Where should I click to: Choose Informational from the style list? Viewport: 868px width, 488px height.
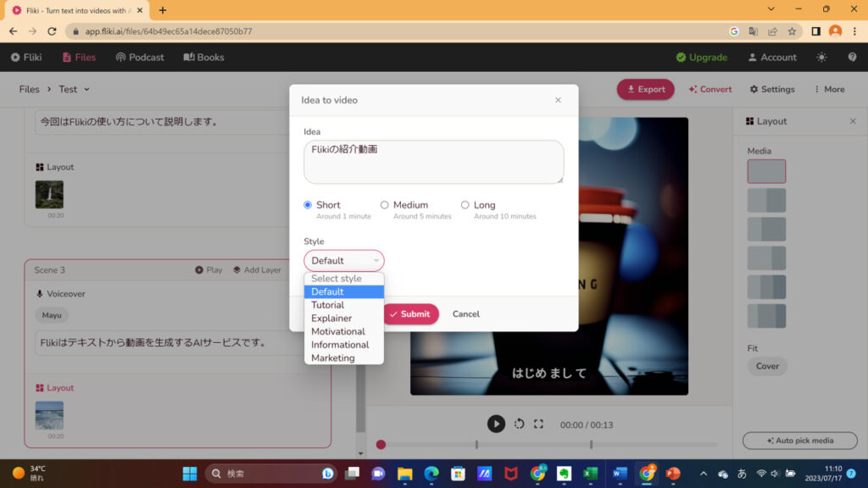[x=344, y=345]
